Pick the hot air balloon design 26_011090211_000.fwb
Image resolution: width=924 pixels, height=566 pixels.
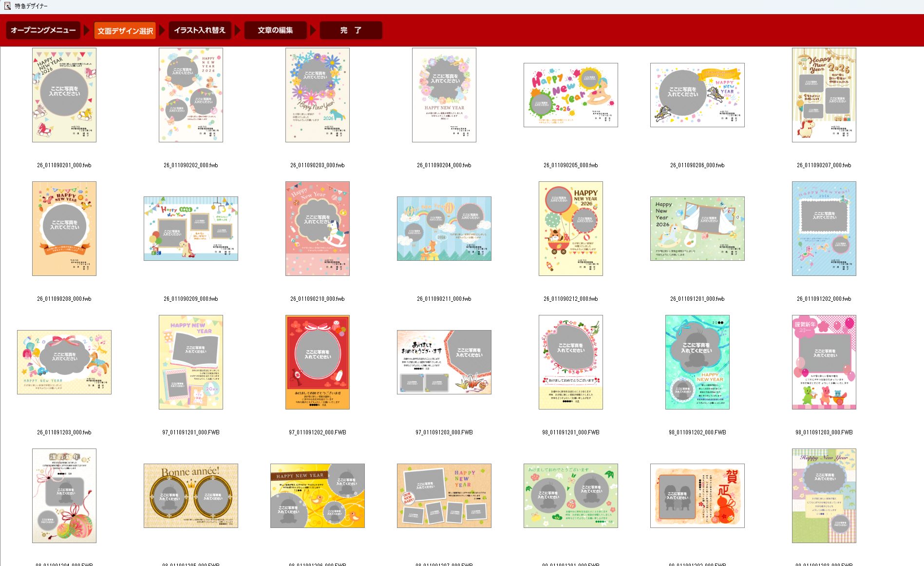click(x=444, y=229)
